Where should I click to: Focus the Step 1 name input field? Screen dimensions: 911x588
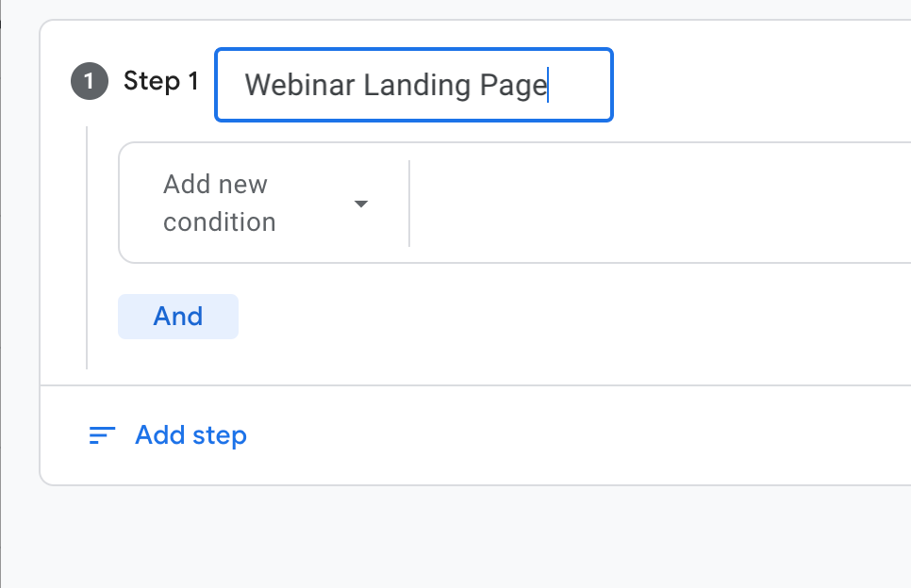(414, 85)
